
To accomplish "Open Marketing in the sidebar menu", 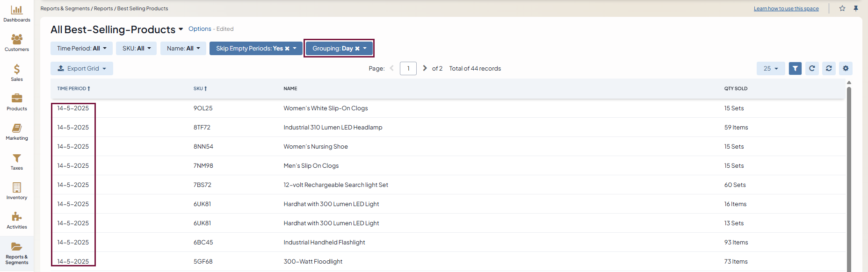I will pos(17,132).
